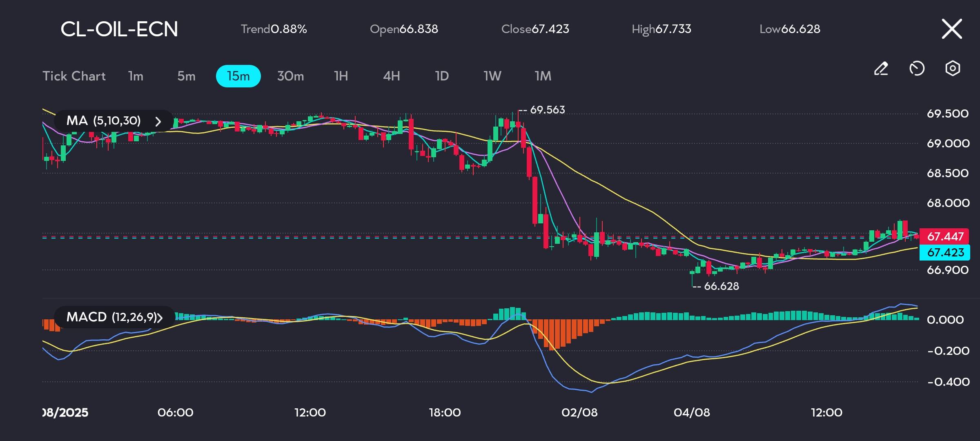The height and width of the screenshot is (441, 980).
Task: Select the 1m timeframe
Action: click(136, 76)
